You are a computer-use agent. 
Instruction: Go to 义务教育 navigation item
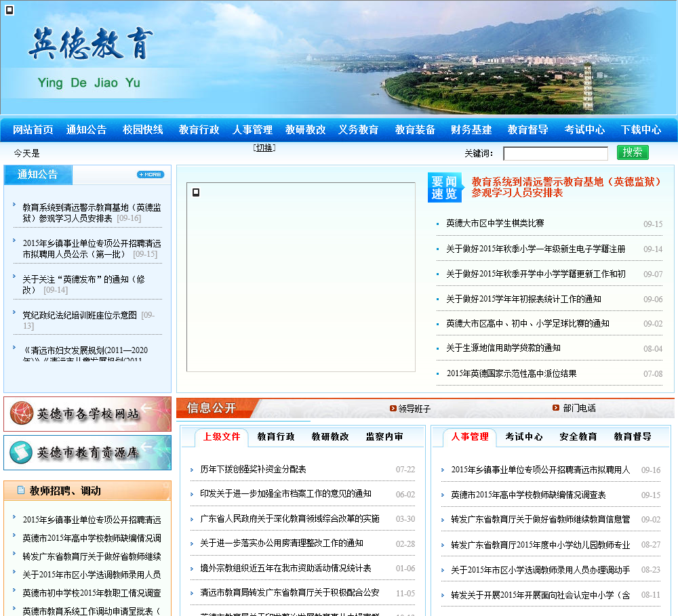tap(359, 129)
